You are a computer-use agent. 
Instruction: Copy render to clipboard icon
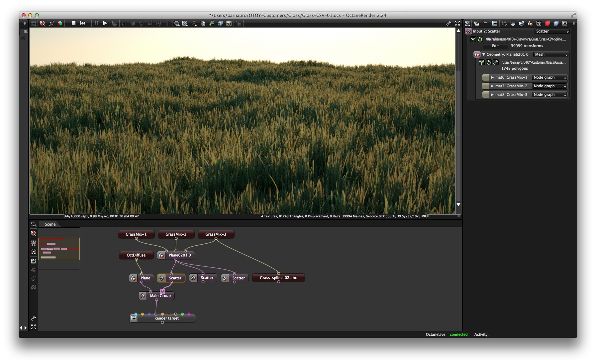click(x=203, y=23)
